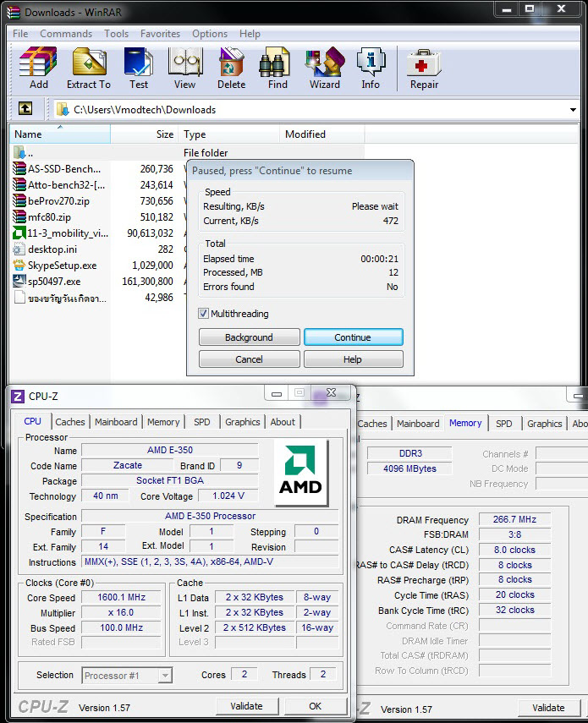The height and width of the screenshot is (723, 588).
Task: Select the desktop.ini file
Action: 45,249
